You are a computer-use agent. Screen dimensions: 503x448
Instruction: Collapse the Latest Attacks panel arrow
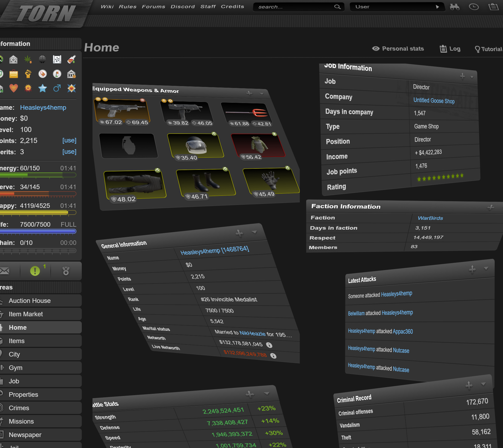(486, 268)
